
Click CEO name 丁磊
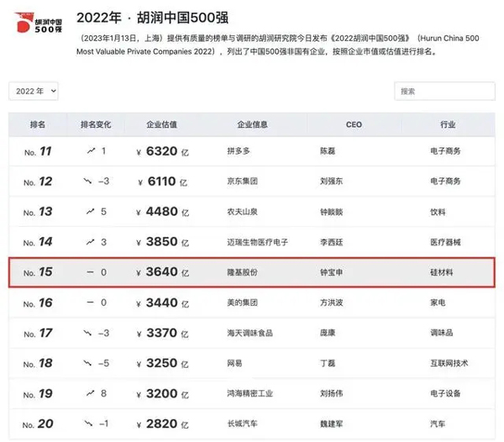click(x=328, y=363)
